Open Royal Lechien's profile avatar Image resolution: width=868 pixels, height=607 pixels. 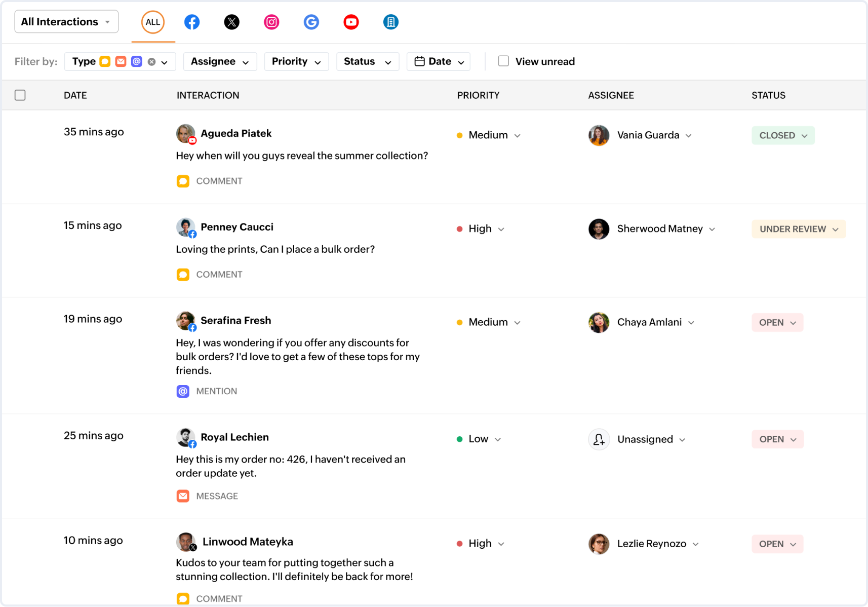coord(186,438)
